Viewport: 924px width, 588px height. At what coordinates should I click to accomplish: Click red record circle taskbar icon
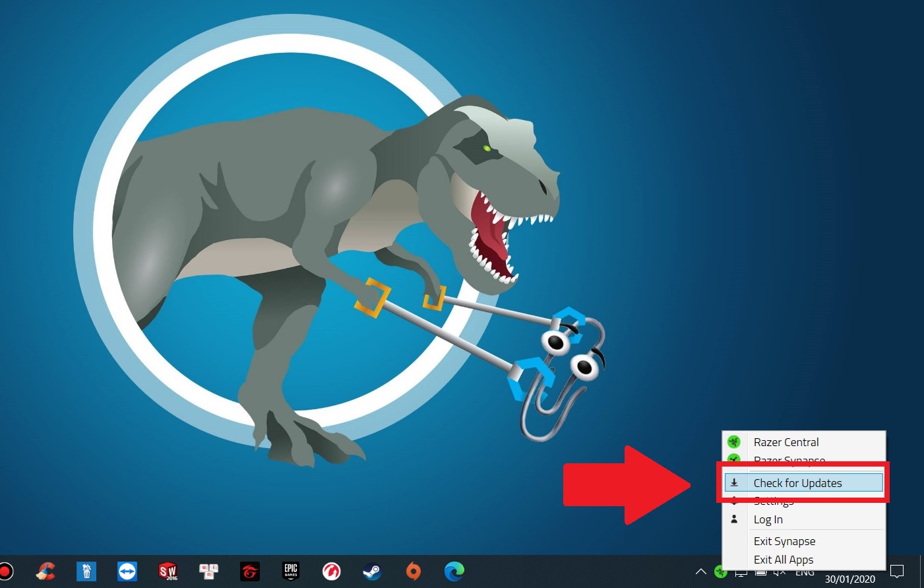6,571
